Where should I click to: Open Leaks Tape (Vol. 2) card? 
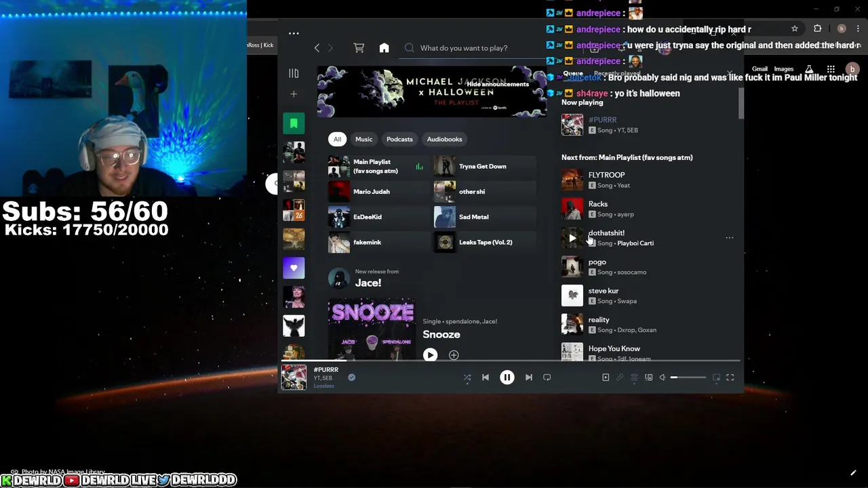[x=484, y=242]
